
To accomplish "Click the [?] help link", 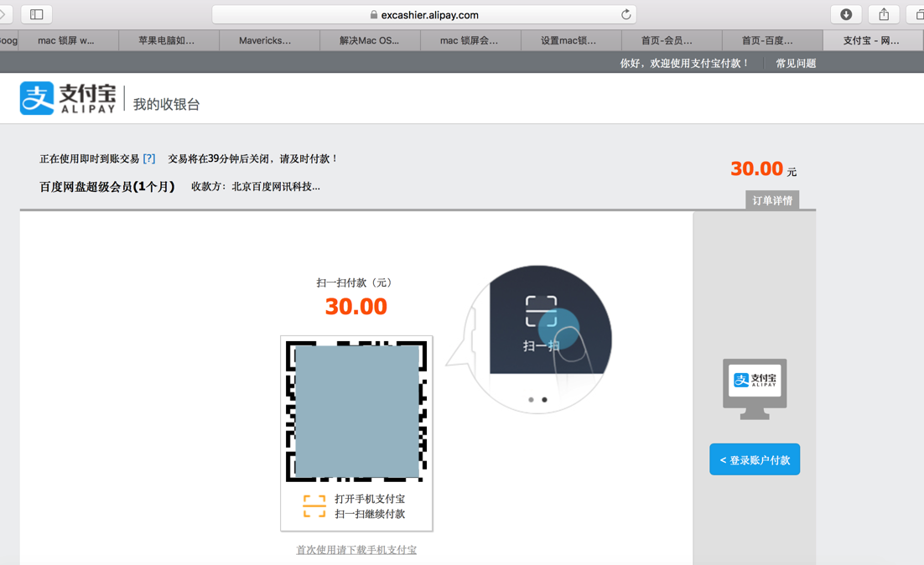I will [x=149, y=158].
